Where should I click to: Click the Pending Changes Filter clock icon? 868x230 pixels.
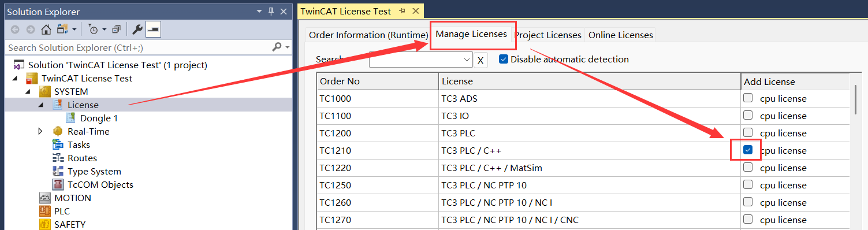(93, 29)
